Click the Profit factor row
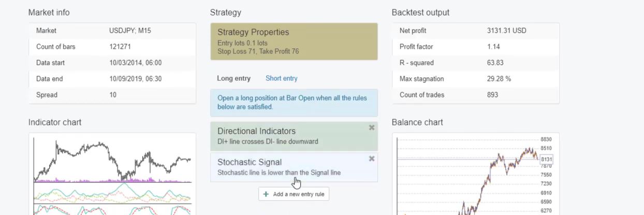 click(x=475, y=47)
